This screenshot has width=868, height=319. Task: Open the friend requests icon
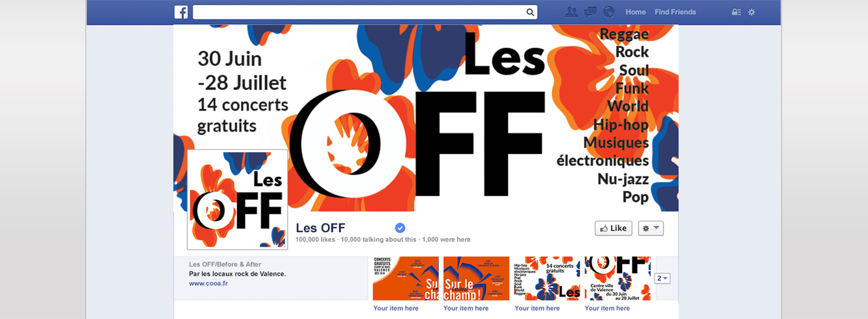[571, 12]
